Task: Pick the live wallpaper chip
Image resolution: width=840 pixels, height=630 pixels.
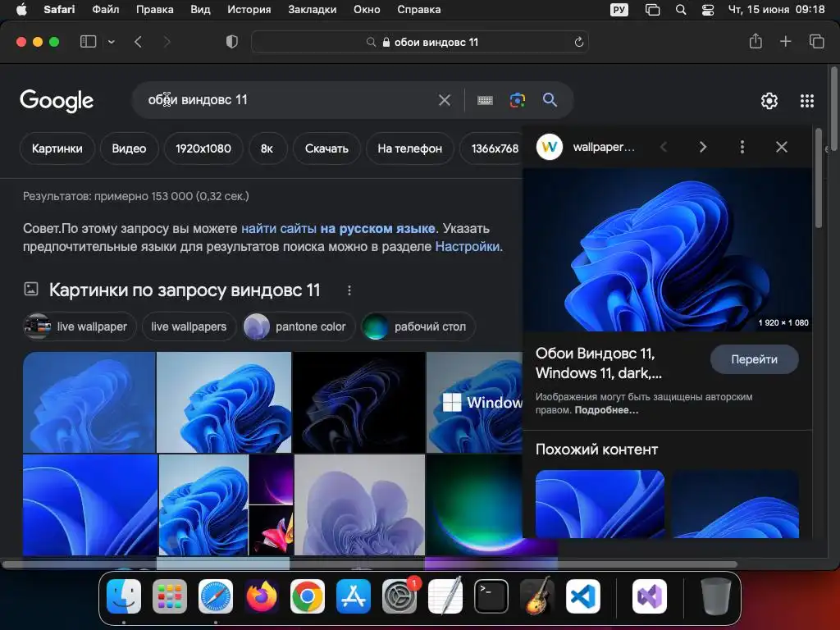Action: coord(80,326)
